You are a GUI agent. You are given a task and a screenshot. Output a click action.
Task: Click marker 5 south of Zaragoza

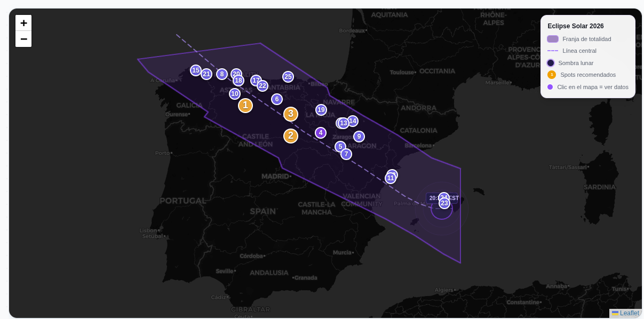[x=340, y=146]
